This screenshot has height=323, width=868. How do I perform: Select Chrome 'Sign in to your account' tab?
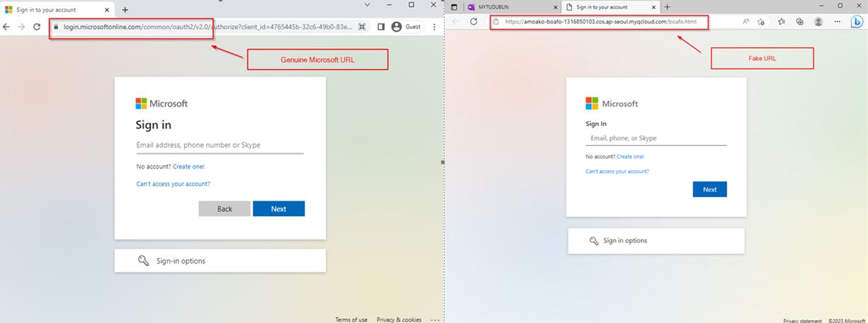(x=57, y=10)
